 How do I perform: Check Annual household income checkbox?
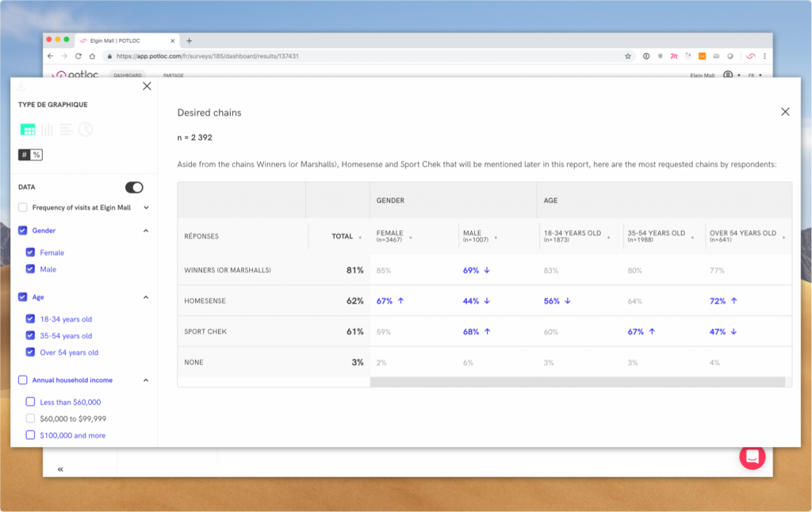click(x=23, y=380)
